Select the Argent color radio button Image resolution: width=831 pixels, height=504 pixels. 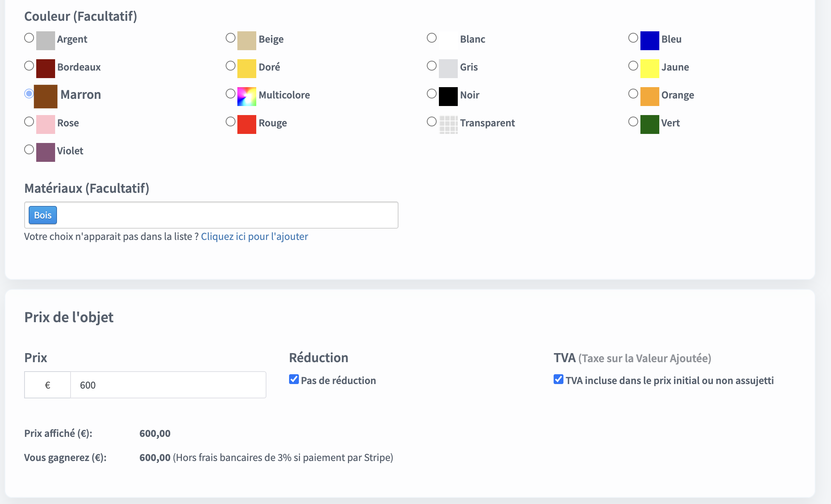pos(29,38)
